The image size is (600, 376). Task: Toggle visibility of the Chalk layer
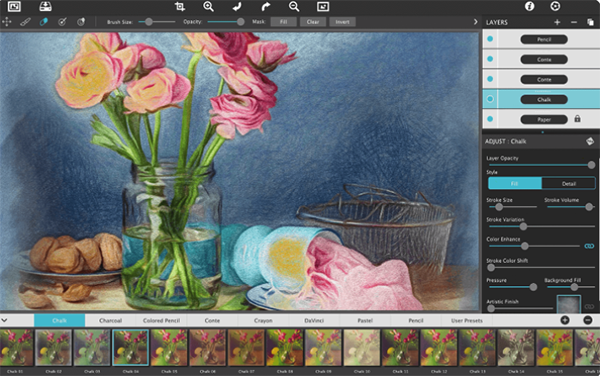[490, 99]
